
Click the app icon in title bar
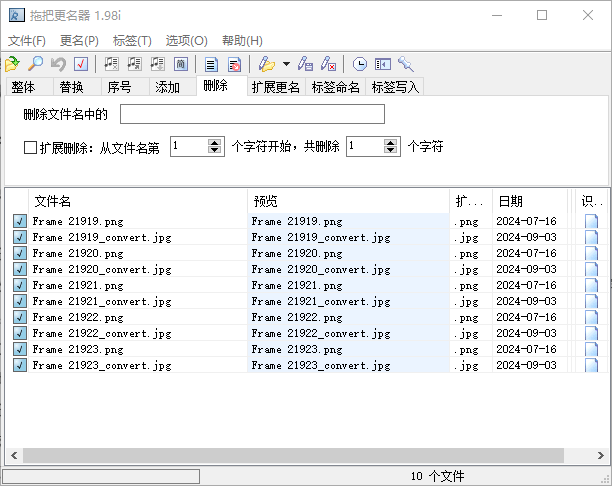pos(16,15)
